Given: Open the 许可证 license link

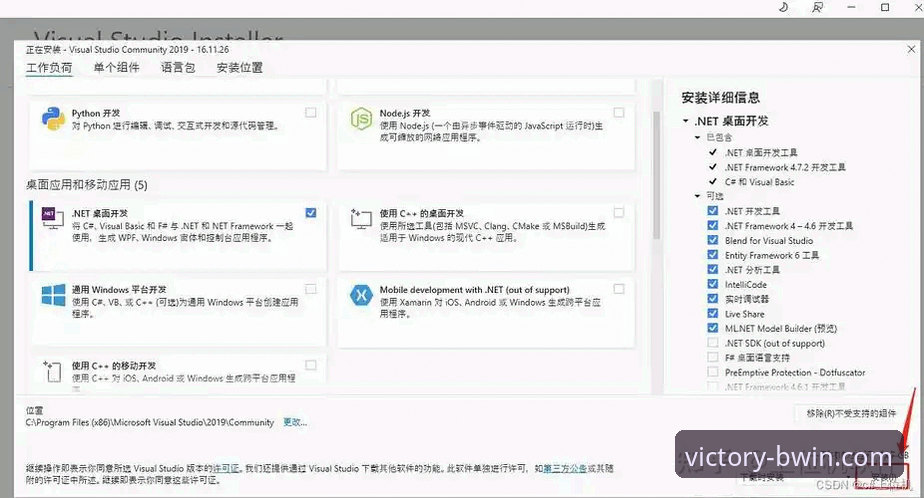Looking at the screenshot, I should [x=226, y=469].
